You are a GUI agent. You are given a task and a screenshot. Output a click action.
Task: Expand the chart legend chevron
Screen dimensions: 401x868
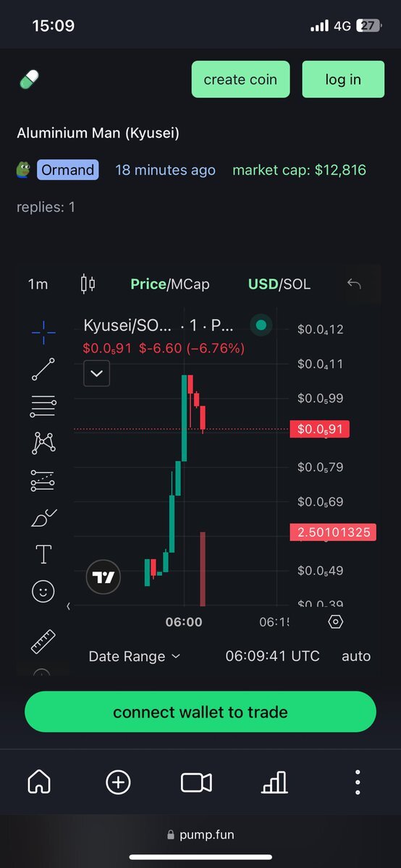point(97,375)
